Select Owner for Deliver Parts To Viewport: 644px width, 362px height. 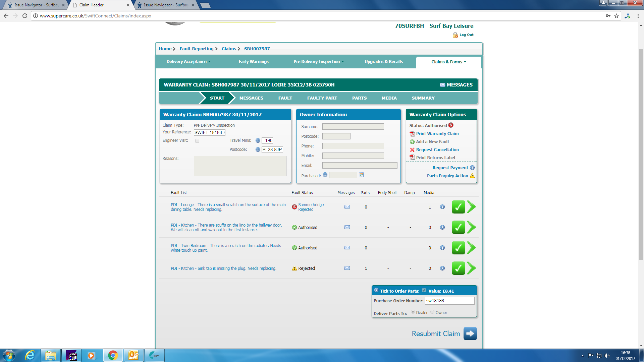(432, 312)
